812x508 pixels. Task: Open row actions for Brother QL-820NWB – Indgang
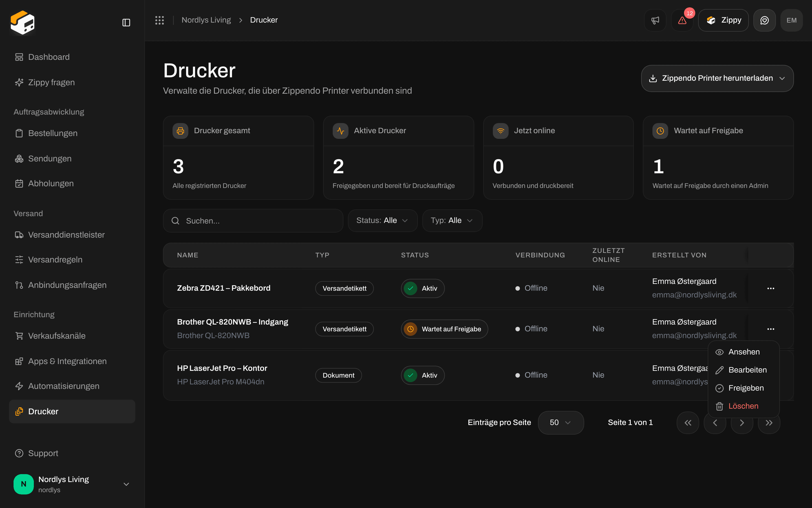pos(771,329)
